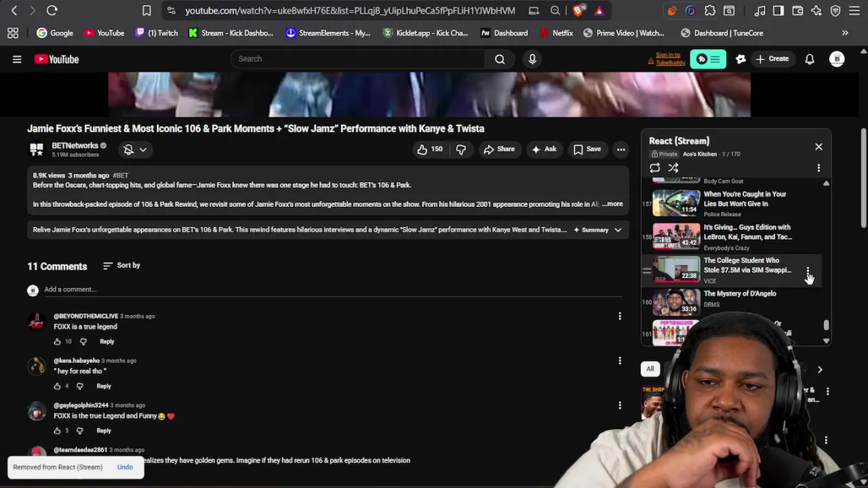Open the StreamElements bookmark
The image size is (868, 488).
[328, 33]
